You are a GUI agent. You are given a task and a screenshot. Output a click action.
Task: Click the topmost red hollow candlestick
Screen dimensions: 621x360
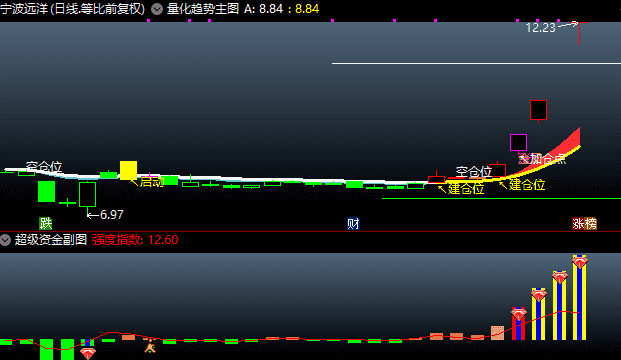538,110
